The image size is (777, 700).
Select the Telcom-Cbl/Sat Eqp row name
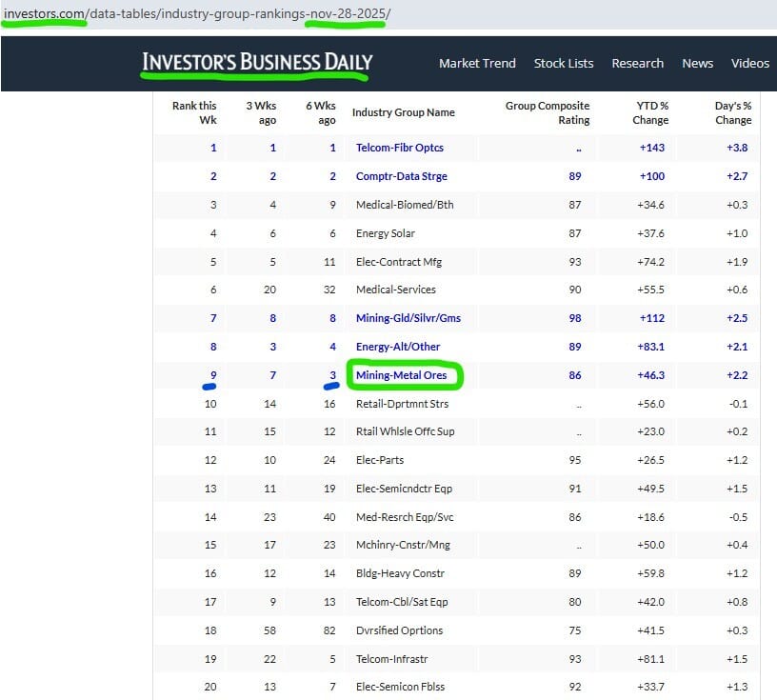(x=402, y=602)
